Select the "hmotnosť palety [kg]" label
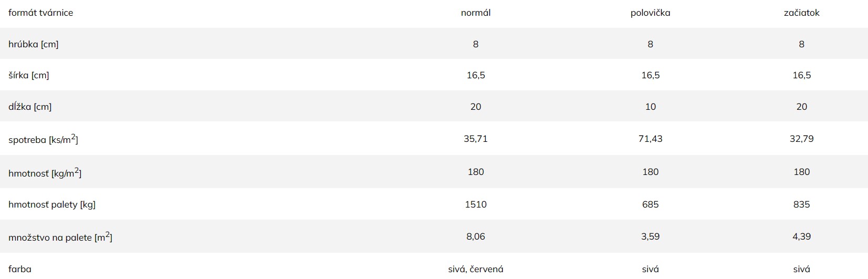The image size is (868, 279). (x=52, y=205)
